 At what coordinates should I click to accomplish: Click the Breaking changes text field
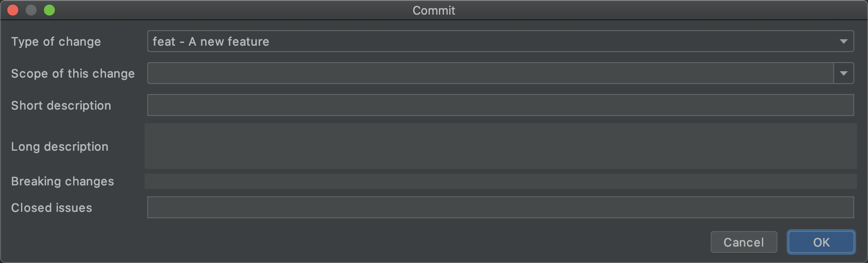[x=500, y=181]
